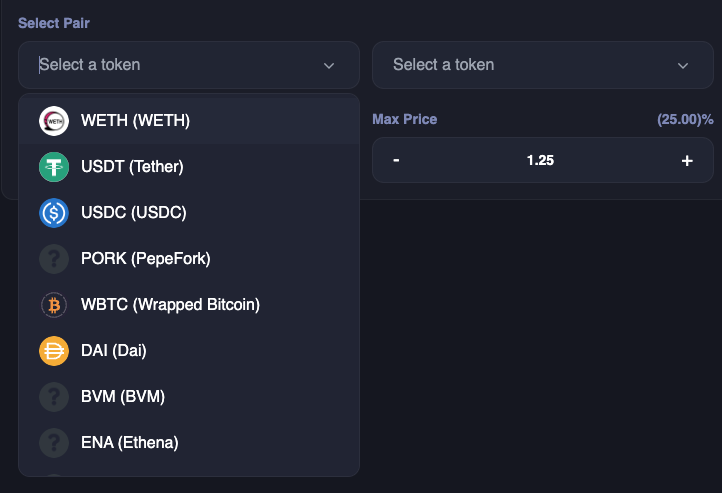Click the WETH token logo icon
Image resolution: width=722 pixels, height=493 pixels.
click(x=54, y=121)
